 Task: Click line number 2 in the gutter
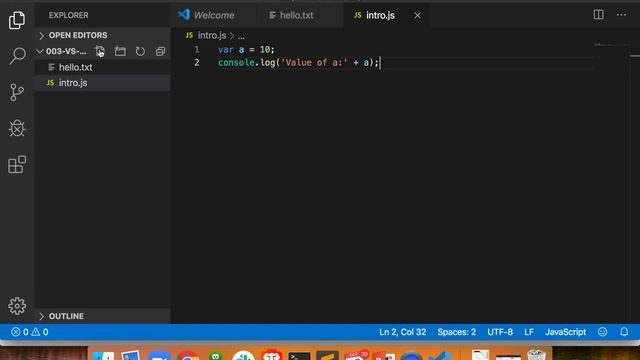[x=197, y=62]
